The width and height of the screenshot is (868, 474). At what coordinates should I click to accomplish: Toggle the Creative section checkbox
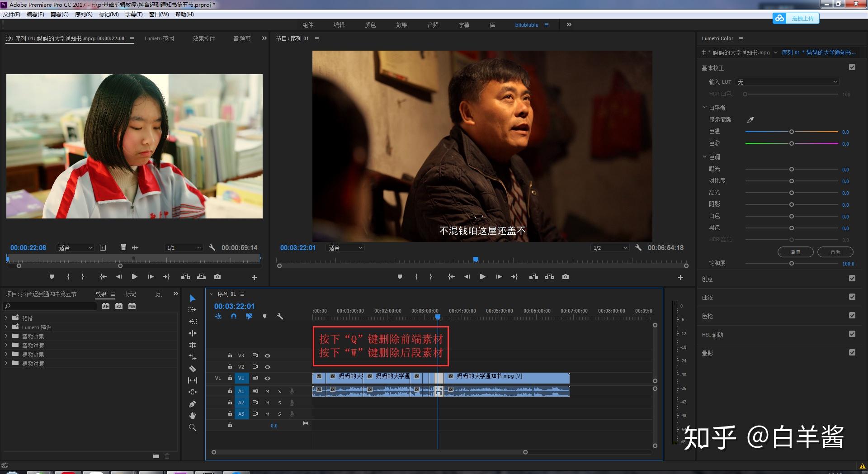pos(852,279)
